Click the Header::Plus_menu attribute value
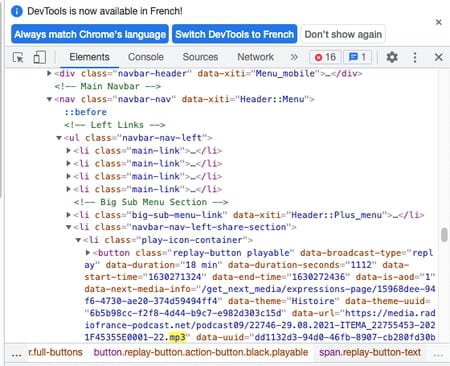This screenshot has height=366, width=450. (x=337, y=215)
